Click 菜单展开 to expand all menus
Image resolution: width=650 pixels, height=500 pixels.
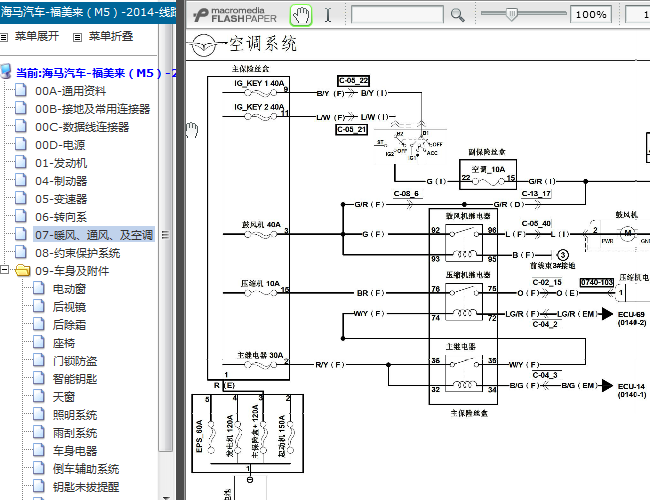(x=37, y=36)
